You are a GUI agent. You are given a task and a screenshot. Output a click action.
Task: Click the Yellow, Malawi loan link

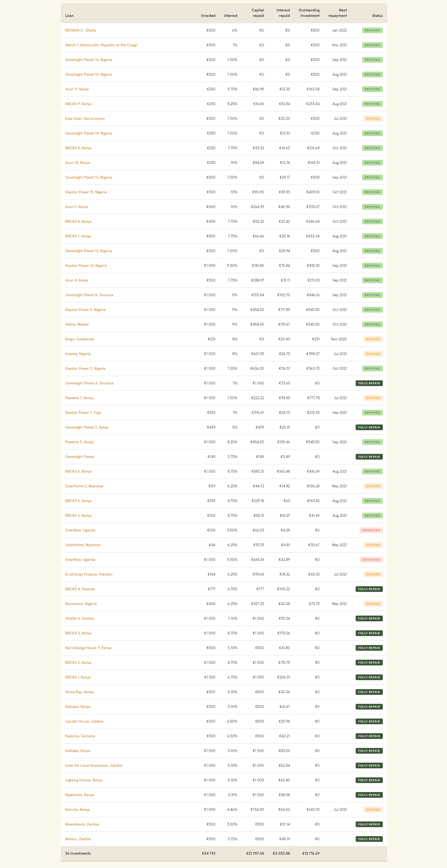(x=77, y=325)
